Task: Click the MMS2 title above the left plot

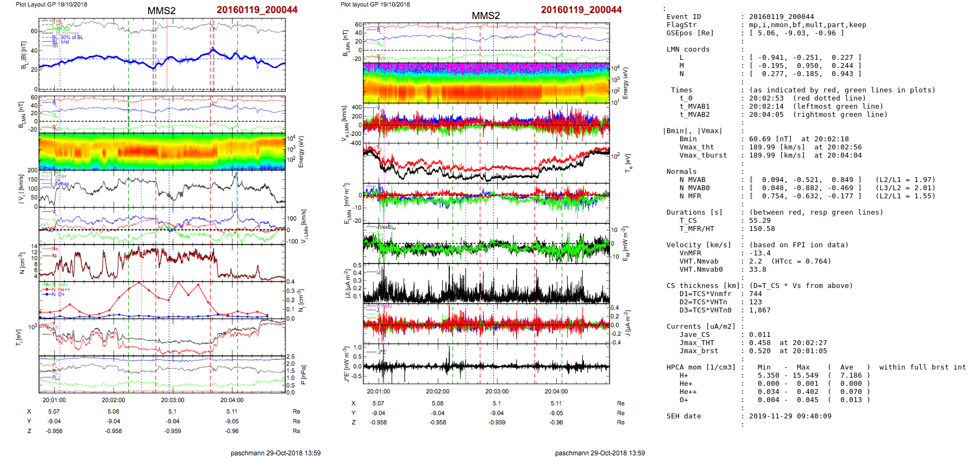Action: 161,11
